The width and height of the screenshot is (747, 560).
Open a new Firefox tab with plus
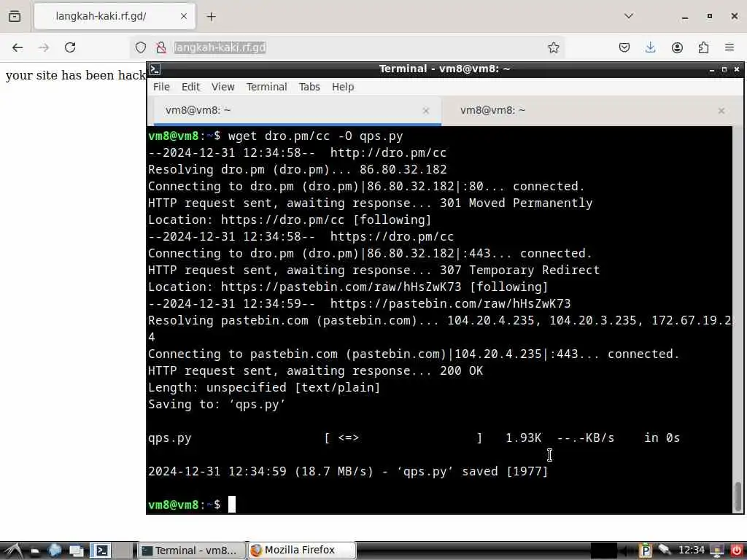click(212, 17)
